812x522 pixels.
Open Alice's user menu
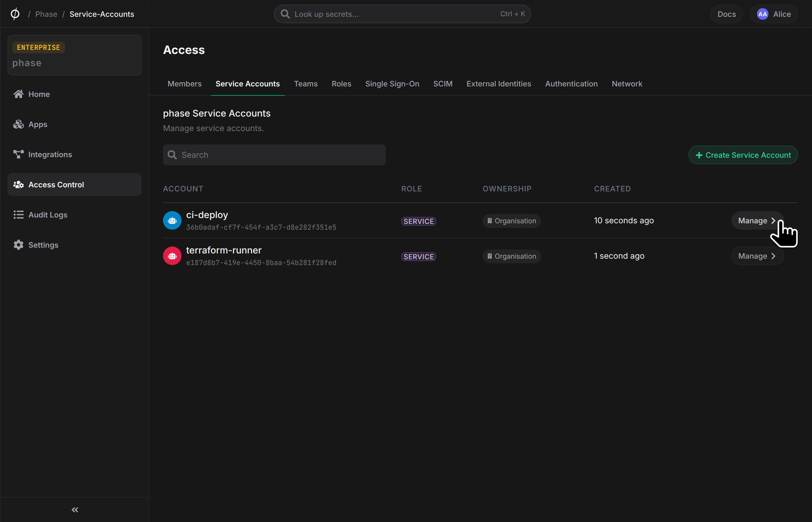(773, 14)
